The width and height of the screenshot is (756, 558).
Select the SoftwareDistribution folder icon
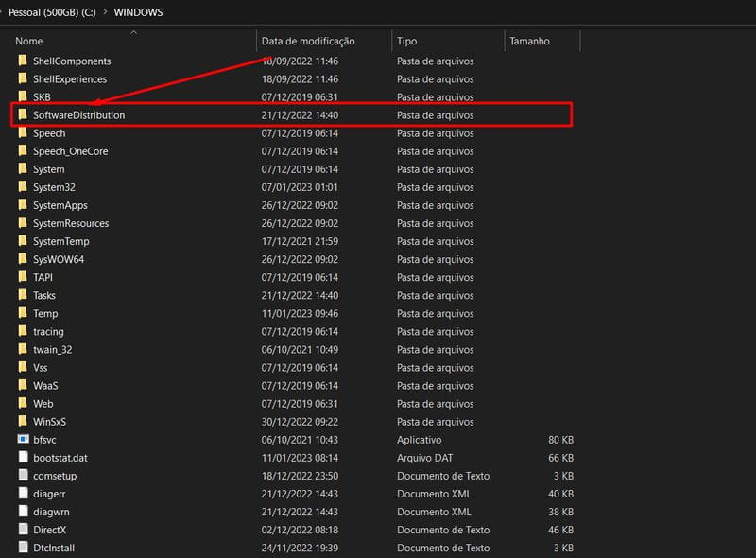coord(23,114)
